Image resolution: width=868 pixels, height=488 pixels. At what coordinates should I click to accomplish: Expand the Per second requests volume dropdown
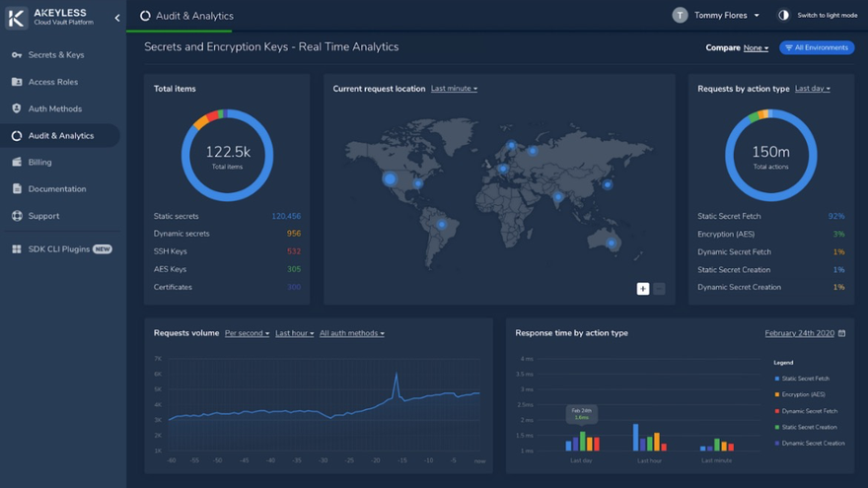(247, 333)
